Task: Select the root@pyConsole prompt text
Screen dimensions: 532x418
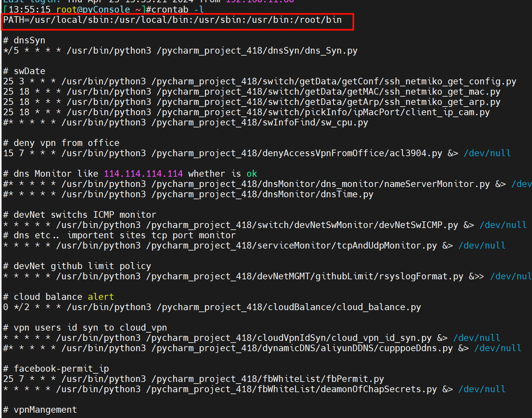Action: [x=93, y=10]
